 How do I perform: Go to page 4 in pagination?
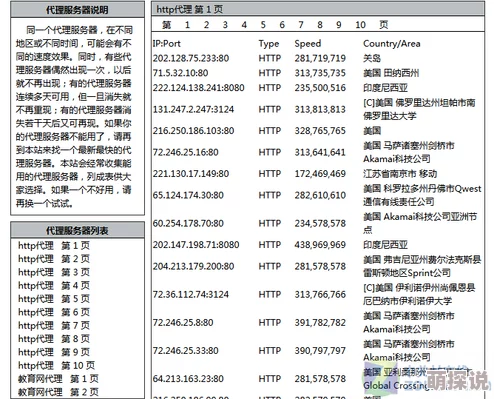244,25
